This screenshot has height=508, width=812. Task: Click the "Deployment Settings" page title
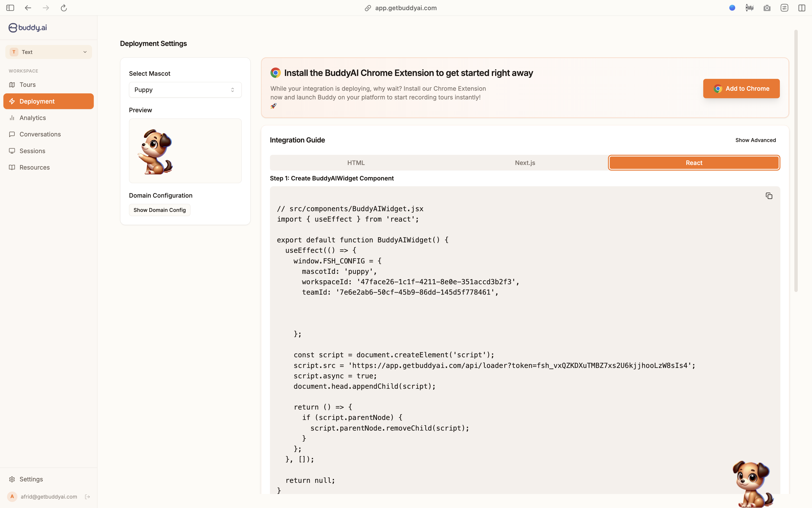[153, 44]
